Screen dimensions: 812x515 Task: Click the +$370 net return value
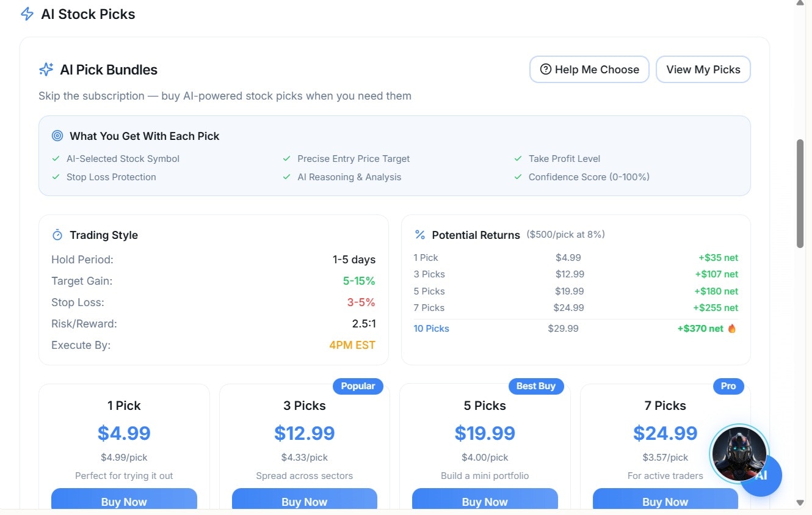700,329
